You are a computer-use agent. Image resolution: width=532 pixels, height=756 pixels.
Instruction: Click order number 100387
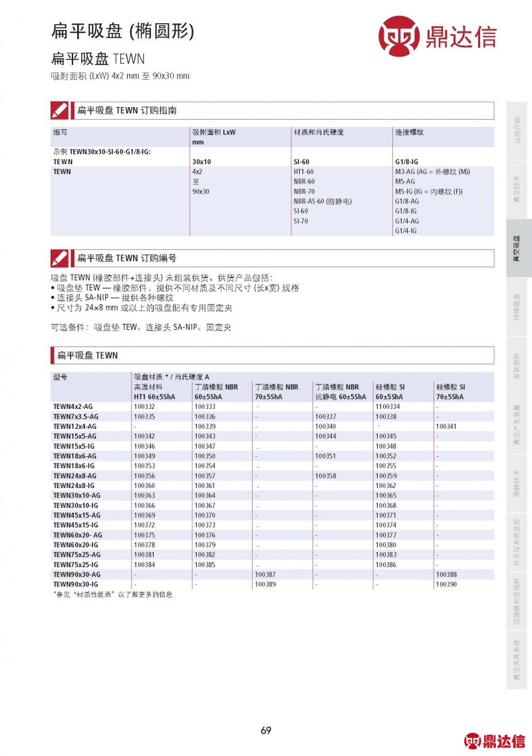pyautogui.click(x=265, y=574)
